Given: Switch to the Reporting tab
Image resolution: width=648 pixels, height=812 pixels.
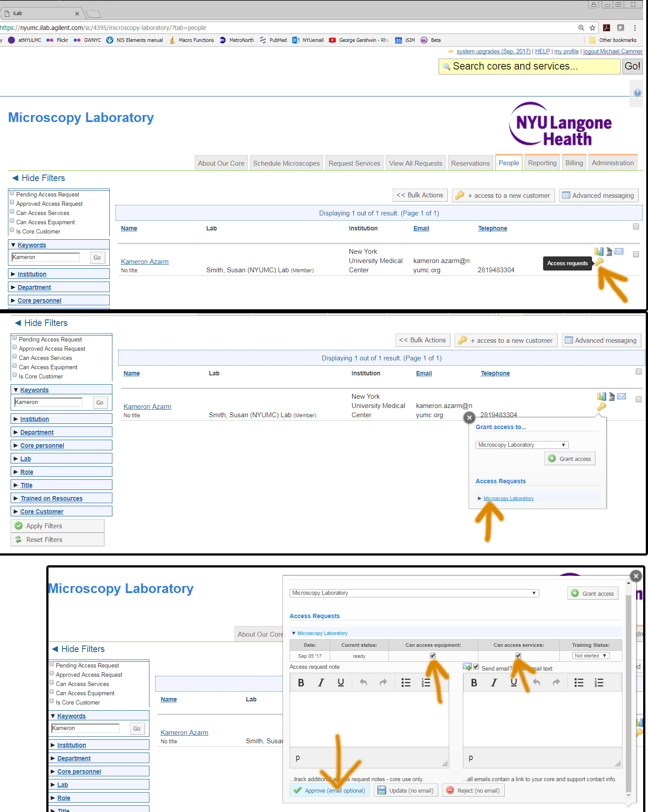Looking at the screenshot, I should pyautogui.click(x=542, y=163).
